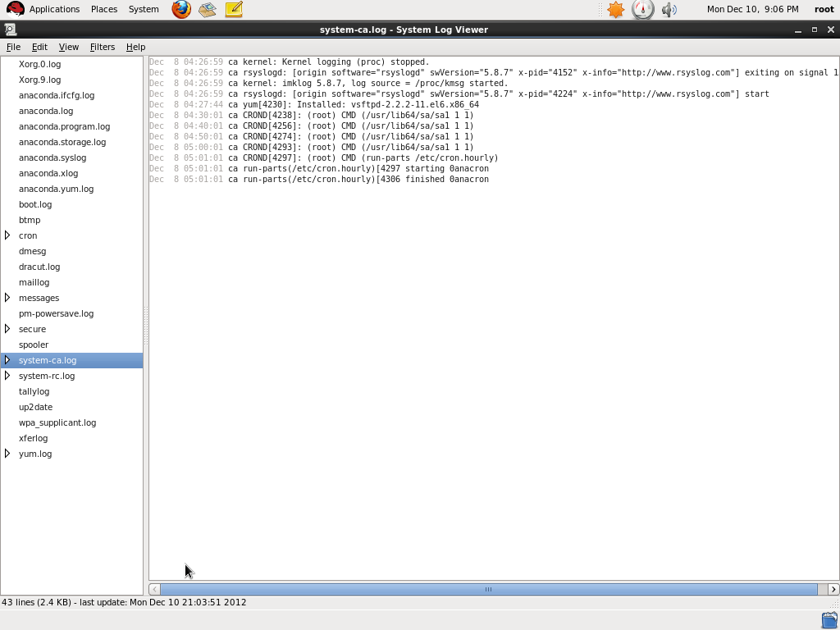
Task: Select the dmesg log
Action: click(32, 251)
